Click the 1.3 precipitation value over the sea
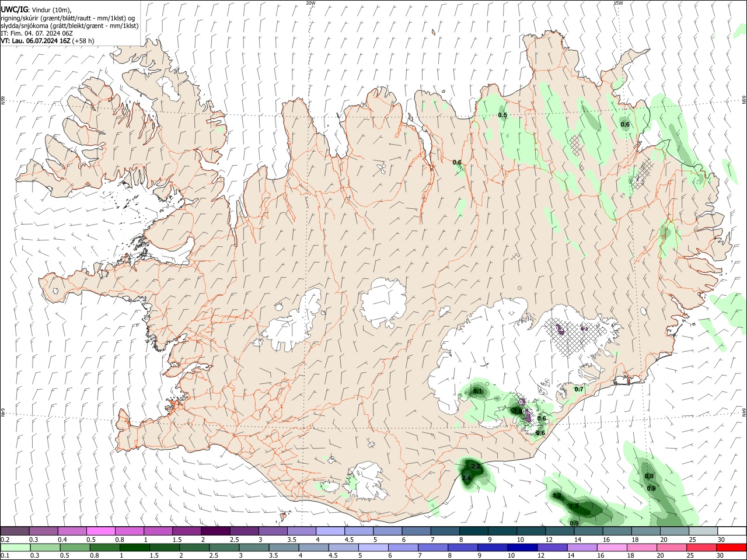This screenshot has height=560, width=747. pos(574,506)
